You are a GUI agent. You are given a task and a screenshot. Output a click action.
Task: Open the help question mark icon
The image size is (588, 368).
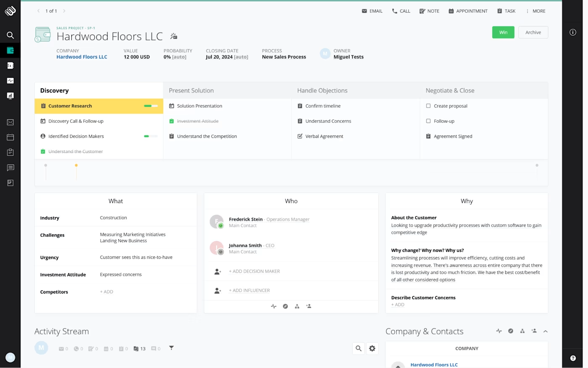point(573,358)
